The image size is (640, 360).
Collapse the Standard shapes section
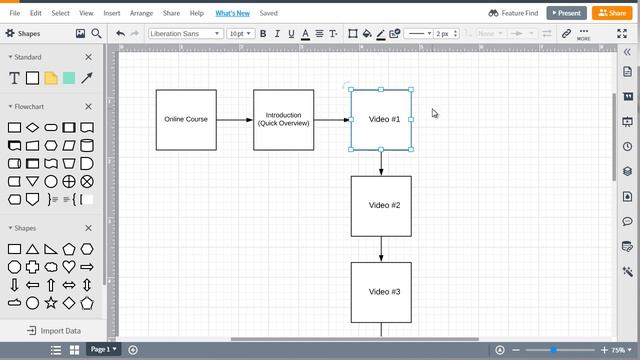coord(10,57)
